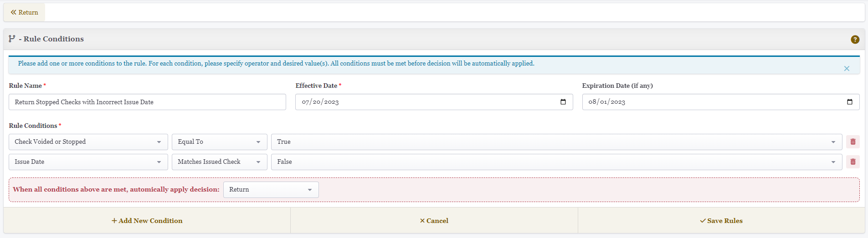
Task: Click Save Rules button
Action: click(x=721, y=221)
